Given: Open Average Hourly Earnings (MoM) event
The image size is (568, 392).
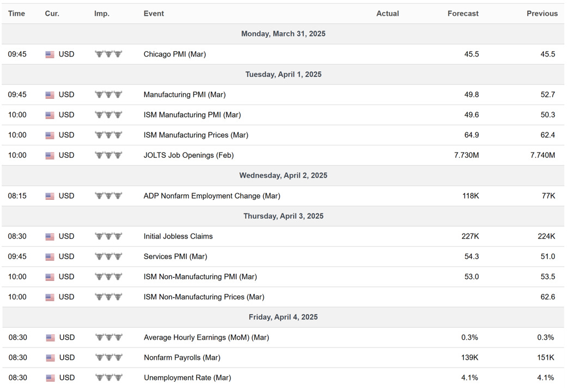Looking at the screenshot, I should (207, 338).
